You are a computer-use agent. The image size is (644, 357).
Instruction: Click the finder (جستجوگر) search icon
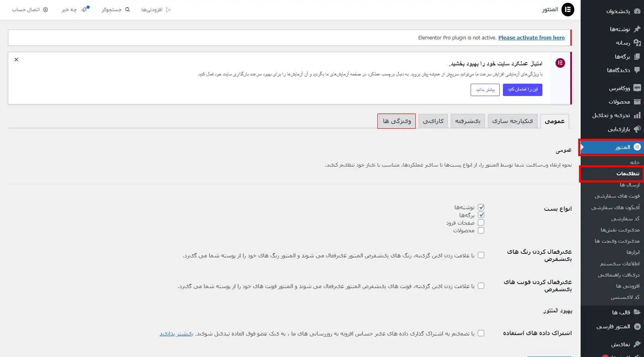[x=128, y=10]
